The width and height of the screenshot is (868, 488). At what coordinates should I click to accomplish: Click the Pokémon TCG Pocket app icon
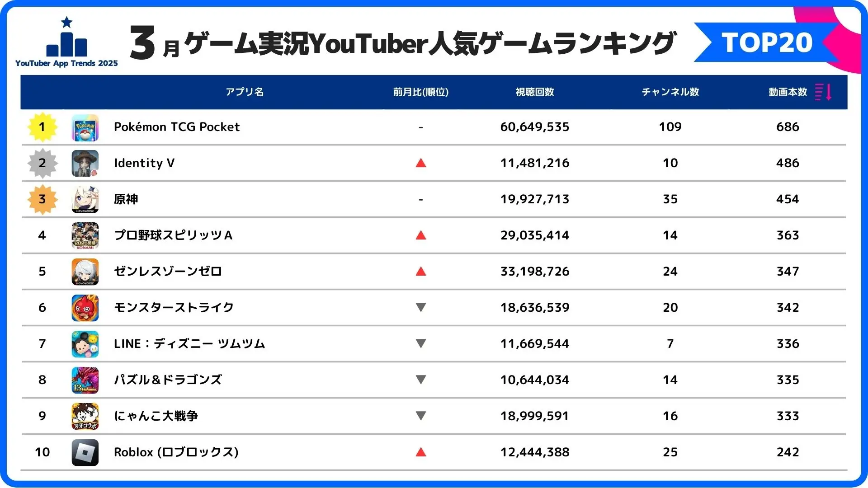click(x=85, y=127)
